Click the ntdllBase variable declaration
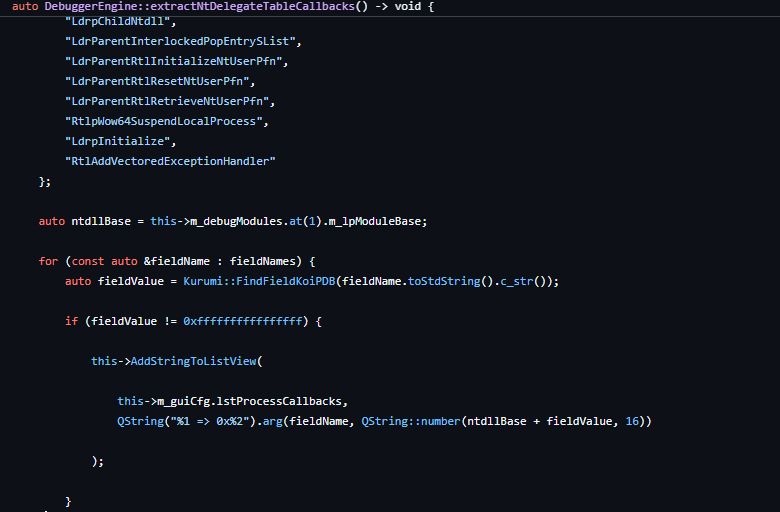780x512 pixels. [x=101, y=221]
